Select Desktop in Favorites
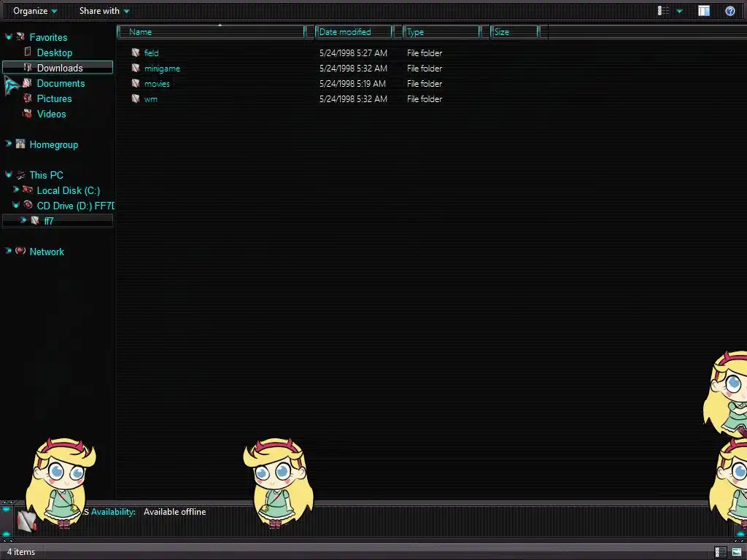Viewport: 747px width, 560px height. pyautogui.click(x=54, y=52)
